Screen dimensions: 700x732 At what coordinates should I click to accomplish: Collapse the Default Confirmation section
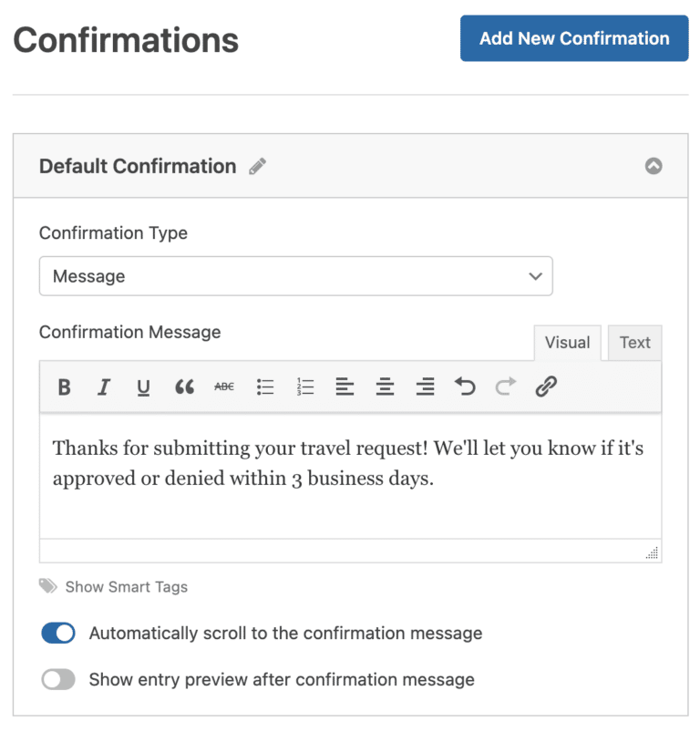[654, 166]
